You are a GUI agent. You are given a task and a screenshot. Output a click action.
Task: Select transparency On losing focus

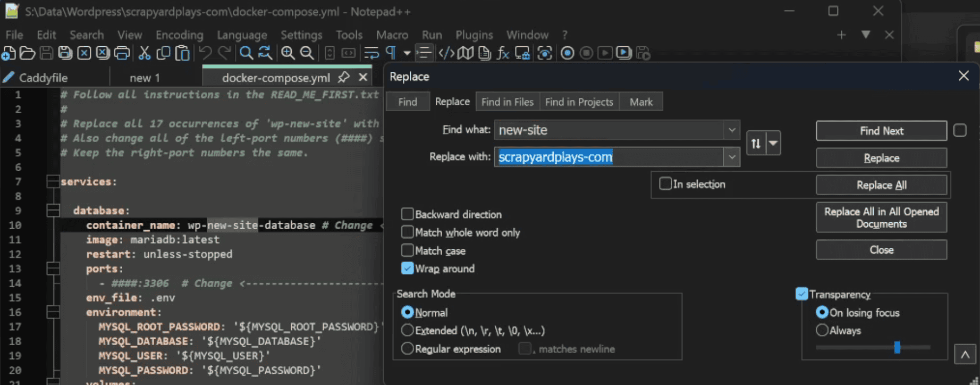pyautogui.click(x=822, y=312)
